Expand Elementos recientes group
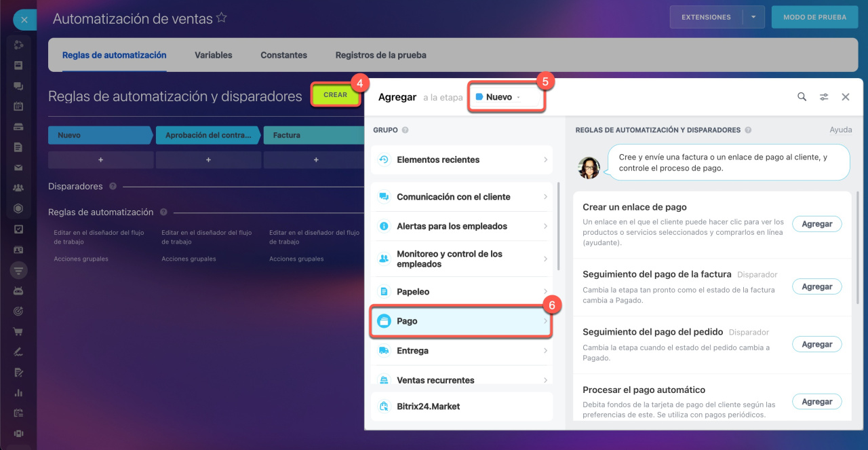The width and height of the screenshot is (868, 450). point(462,160)
